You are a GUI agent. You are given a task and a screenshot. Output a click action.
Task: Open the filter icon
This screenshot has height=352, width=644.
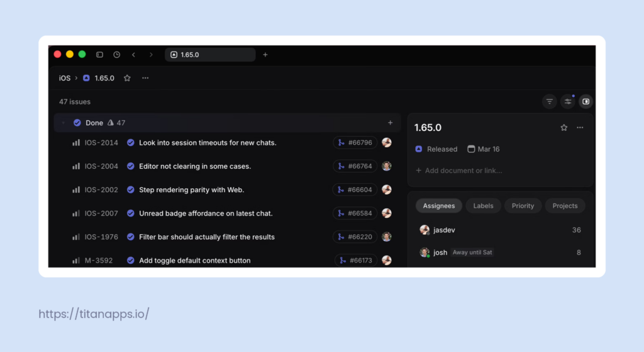point(550,101)
